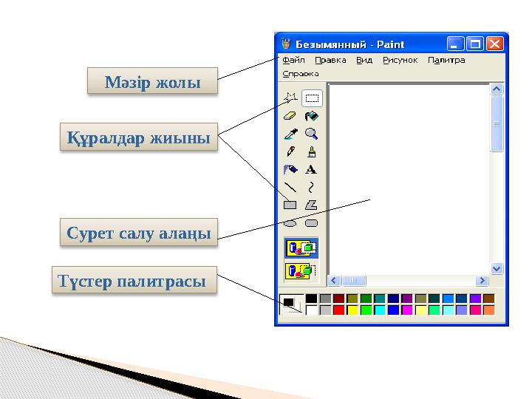Enable opaque selection mode option
The image size is (532, 399).
click(x=301, y=248)
